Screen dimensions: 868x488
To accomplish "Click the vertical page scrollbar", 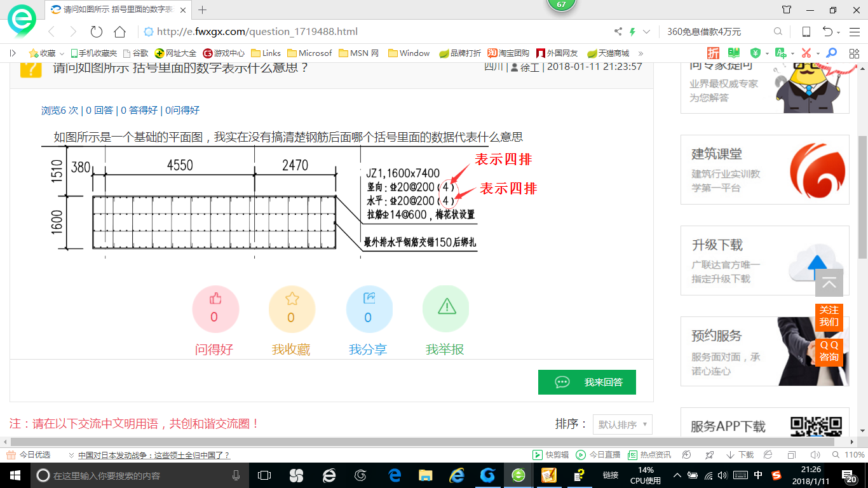I will click(862, 197).
